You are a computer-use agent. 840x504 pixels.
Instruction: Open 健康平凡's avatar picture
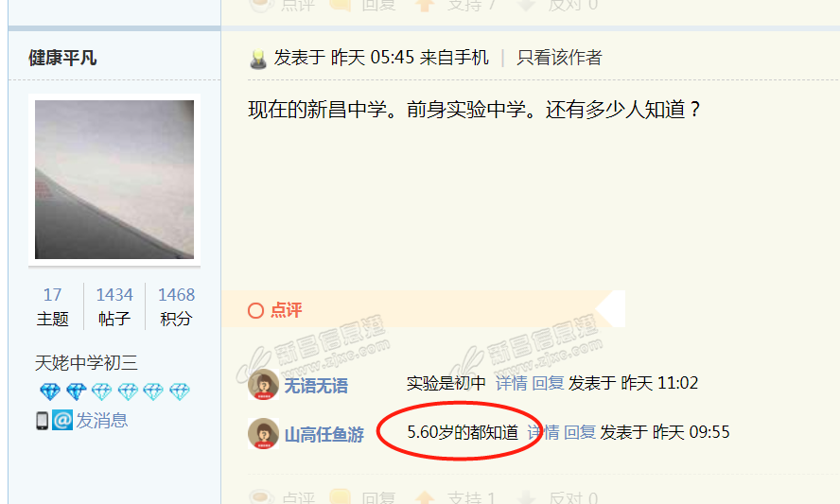pyautogui.click(x=114, y=180)
